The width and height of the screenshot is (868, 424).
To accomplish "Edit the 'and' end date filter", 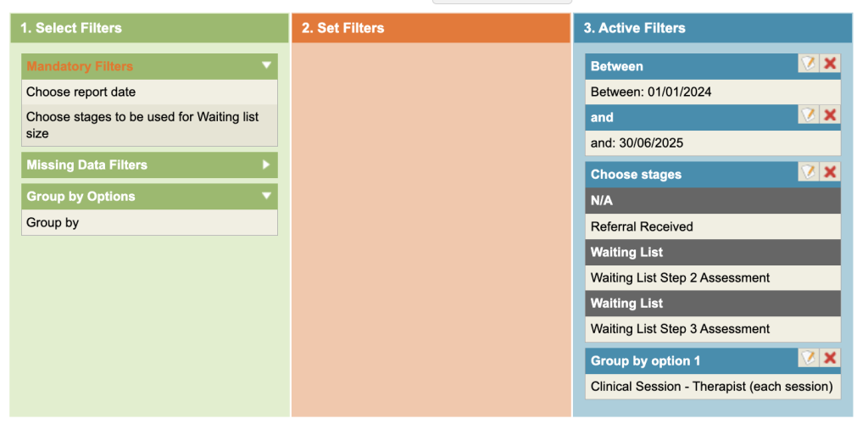I will 809,114.
